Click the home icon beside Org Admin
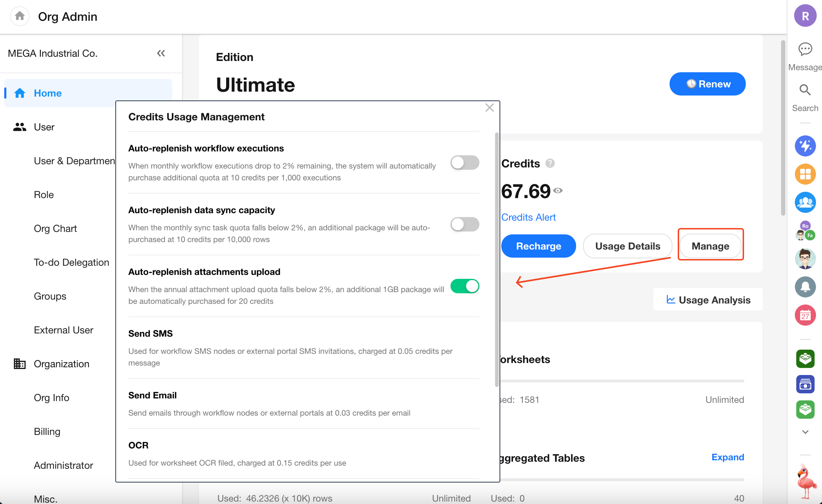Image resolution: width=822 pixels, height=504 pixels. [x=20, y=16]
